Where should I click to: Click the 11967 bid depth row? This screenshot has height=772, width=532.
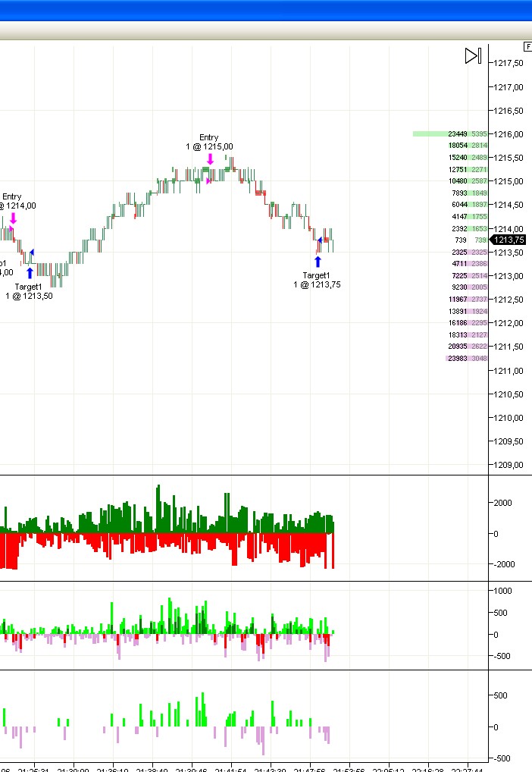(x=467, y=300)
